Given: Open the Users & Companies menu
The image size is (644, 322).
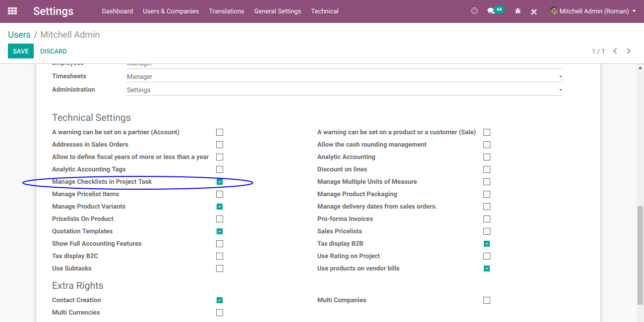Looking at the screenshot, I should coord(171,11).
